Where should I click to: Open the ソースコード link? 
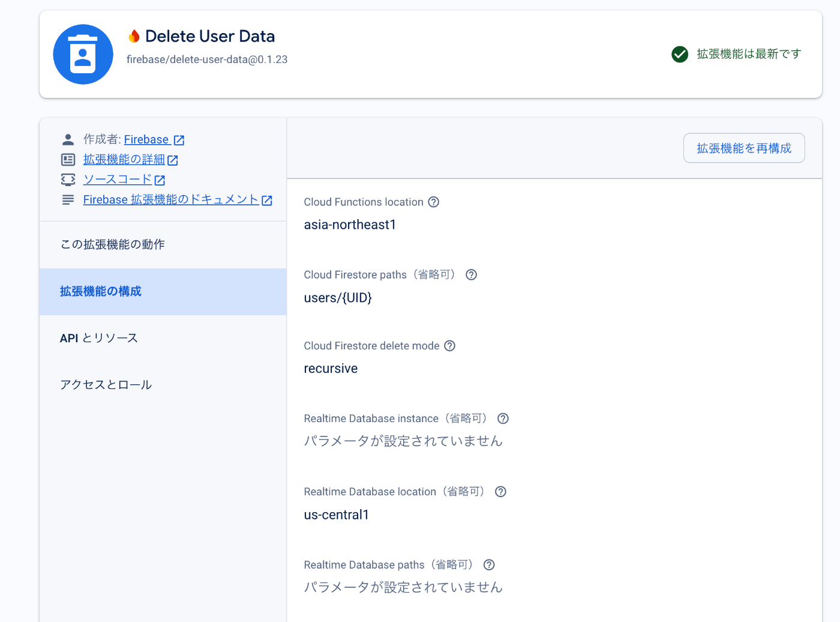tap(118, 180)
